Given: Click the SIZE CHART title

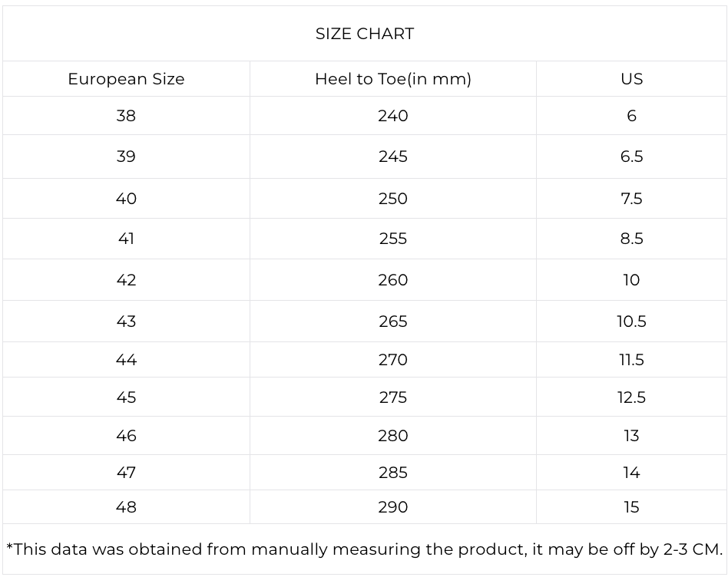Looking at the screenshot, I should (364, 34).
